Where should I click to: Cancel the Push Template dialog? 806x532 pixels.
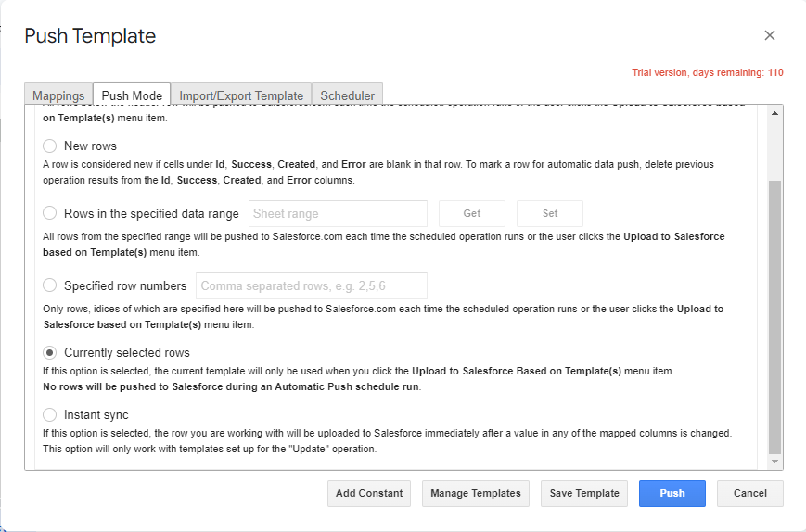[749, 493]
